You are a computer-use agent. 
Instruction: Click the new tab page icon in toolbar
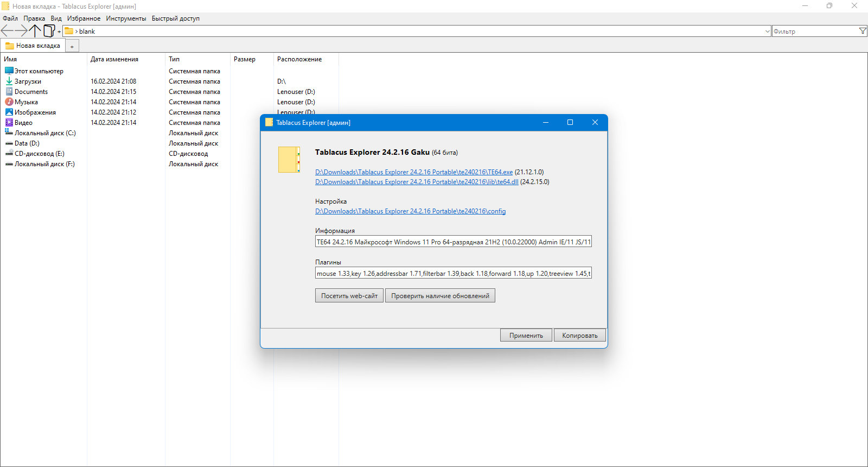click(49, 30)
